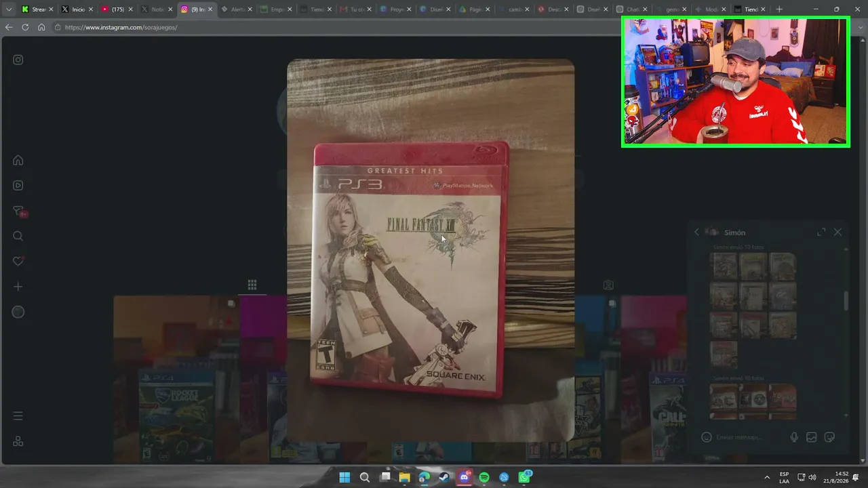
Task: Expand the Simón chat to full view
Action: [821, 232]
